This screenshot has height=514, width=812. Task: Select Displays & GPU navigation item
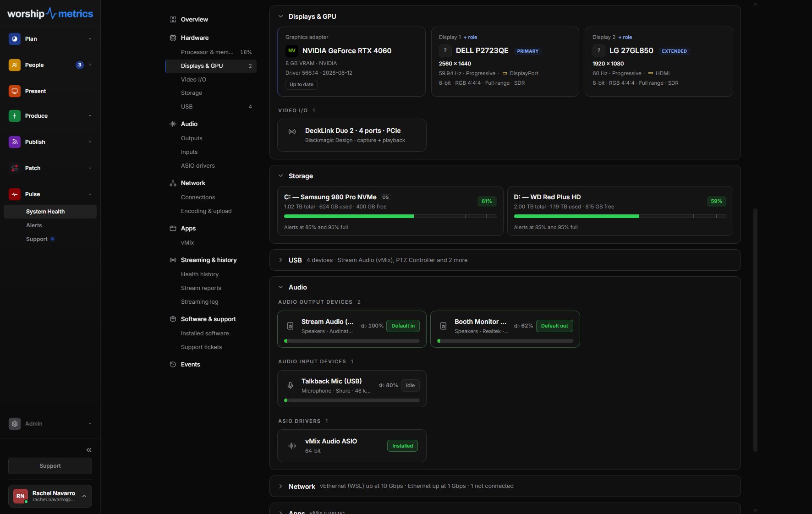click(x=211, y=66)
